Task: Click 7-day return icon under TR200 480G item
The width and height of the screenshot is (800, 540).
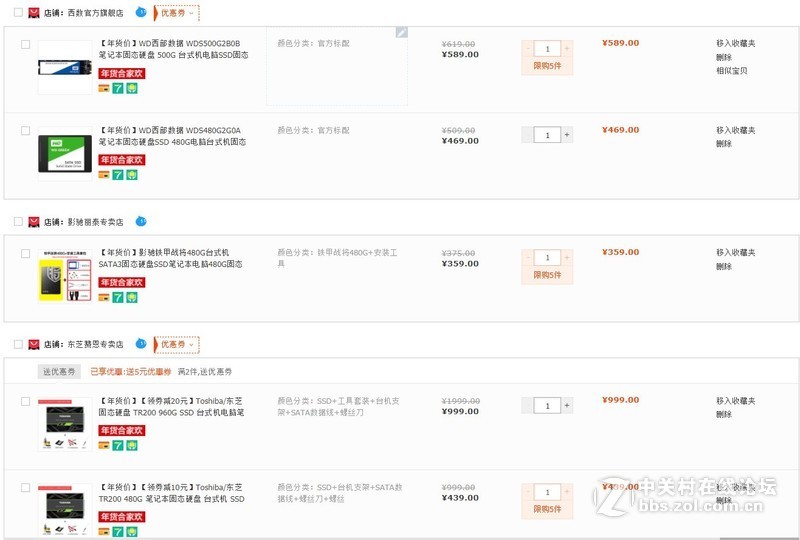Action: point(118,532)
